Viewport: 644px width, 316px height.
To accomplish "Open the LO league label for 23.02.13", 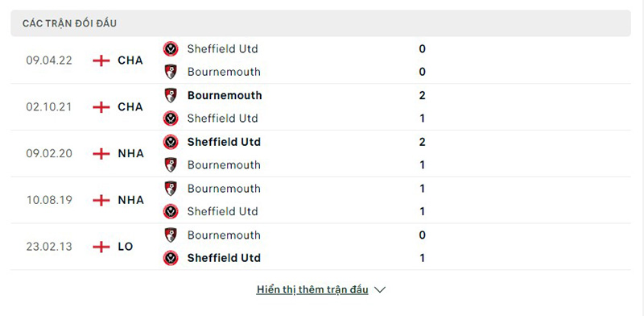I will pos(126,247).
